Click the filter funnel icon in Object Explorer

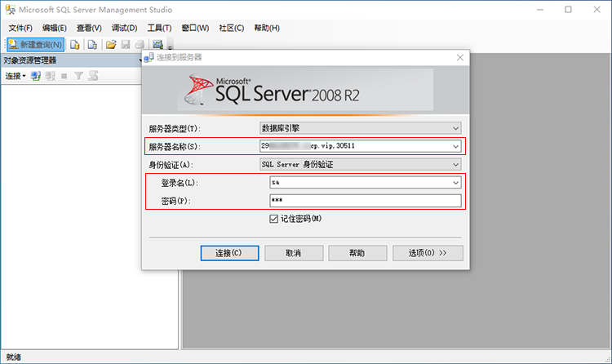pyautogui.click(x=78, y=76)
